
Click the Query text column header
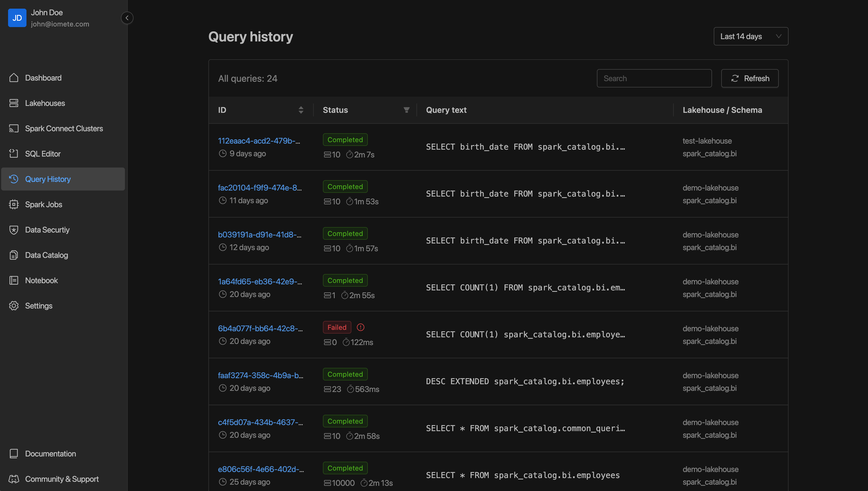point(446,110)
